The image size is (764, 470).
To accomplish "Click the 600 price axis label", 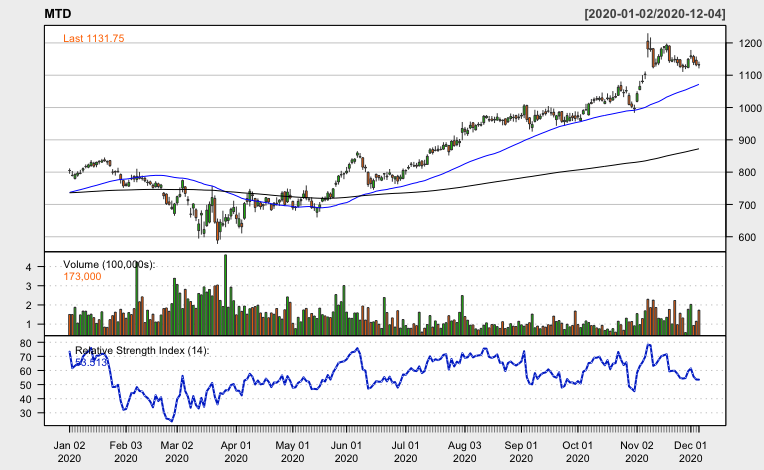I will pos(747,237).
